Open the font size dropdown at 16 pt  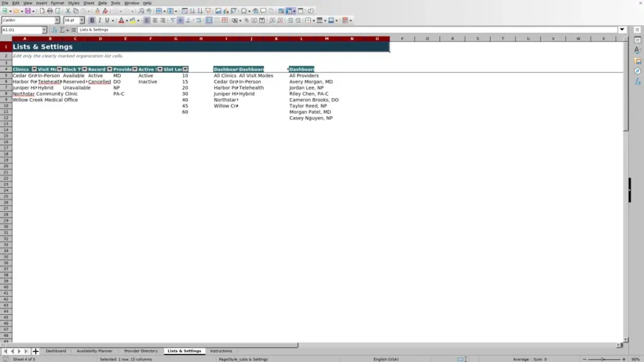pos(82,20)
